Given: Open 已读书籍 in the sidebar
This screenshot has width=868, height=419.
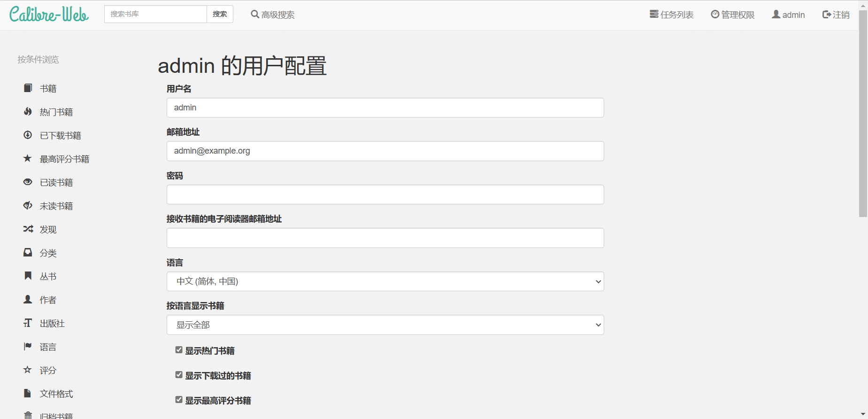Looking at the screenshot, I should (x=56, y=182).
